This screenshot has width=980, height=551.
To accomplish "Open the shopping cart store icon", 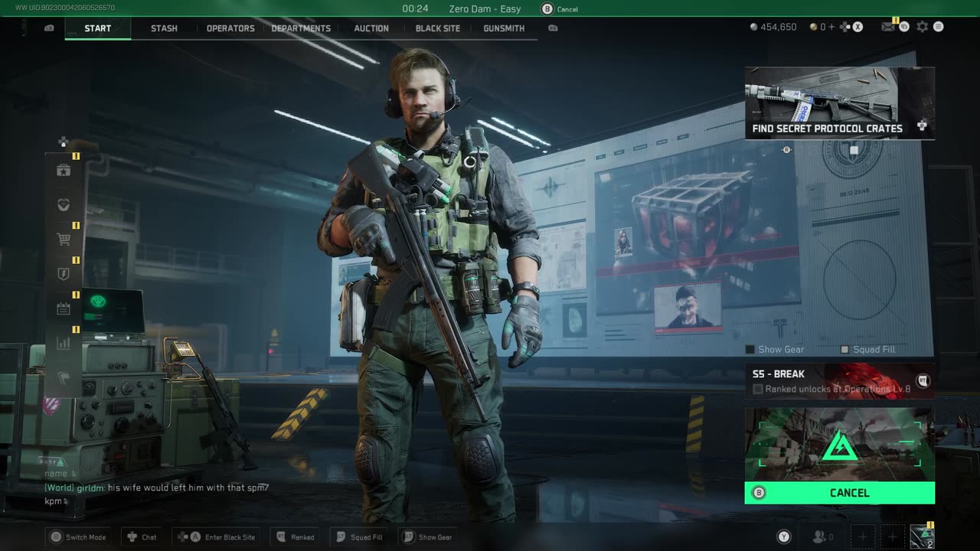I will pos(64,240).
